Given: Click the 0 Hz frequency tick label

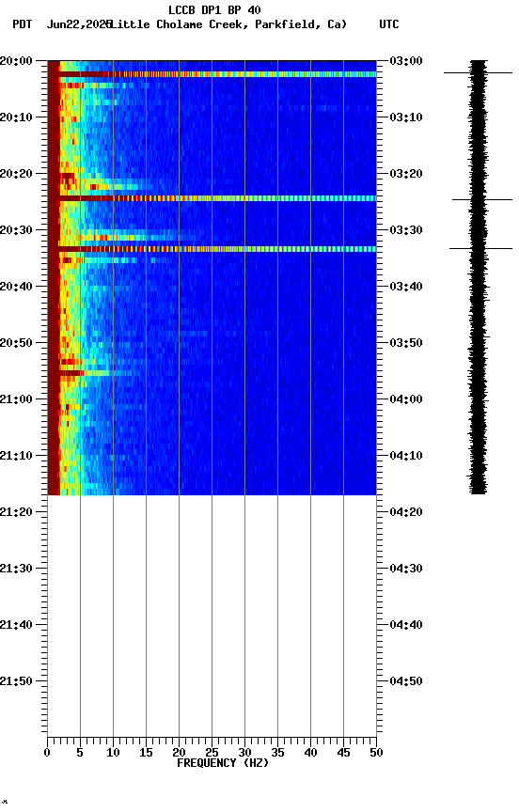Looking at the screenshot, I should point(47,754).
